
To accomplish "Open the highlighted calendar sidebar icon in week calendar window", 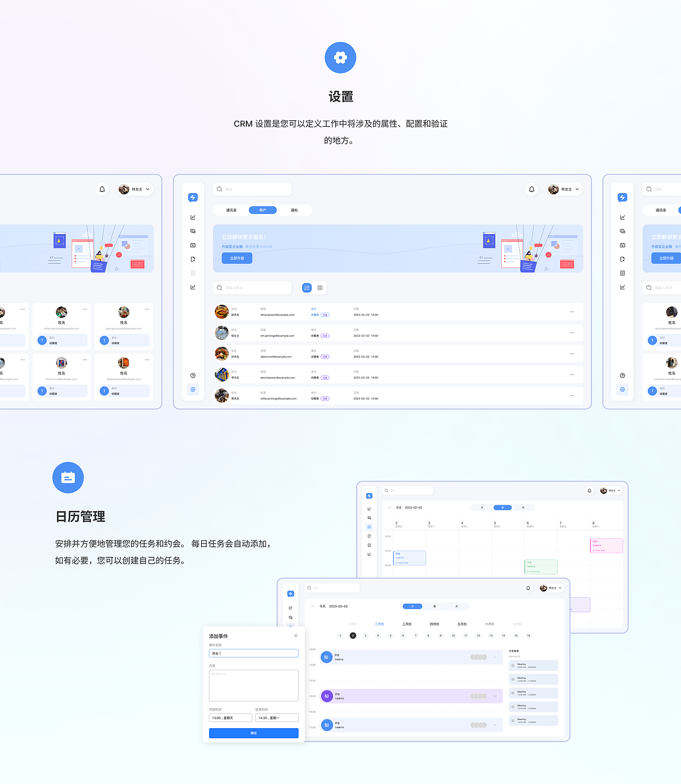I will 369,527.
